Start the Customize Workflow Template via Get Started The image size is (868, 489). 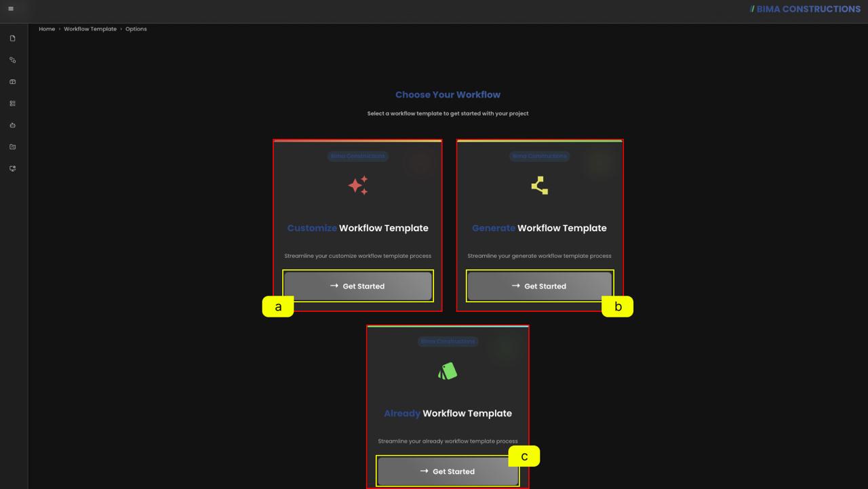pos(357,286)
